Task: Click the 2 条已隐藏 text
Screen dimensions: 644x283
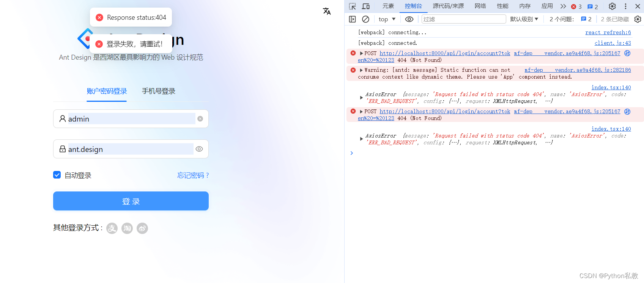Action: click(615, 19)
